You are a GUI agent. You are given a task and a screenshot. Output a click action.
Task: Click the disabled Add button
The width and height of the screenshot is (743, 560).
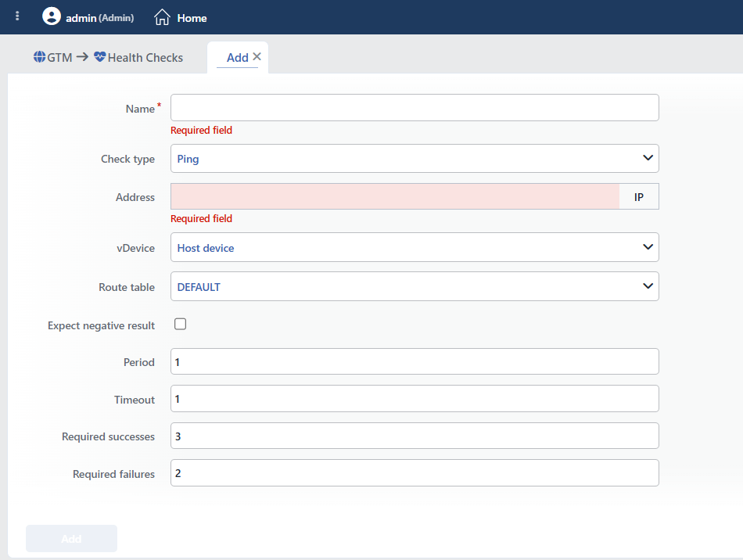point(71,538)
